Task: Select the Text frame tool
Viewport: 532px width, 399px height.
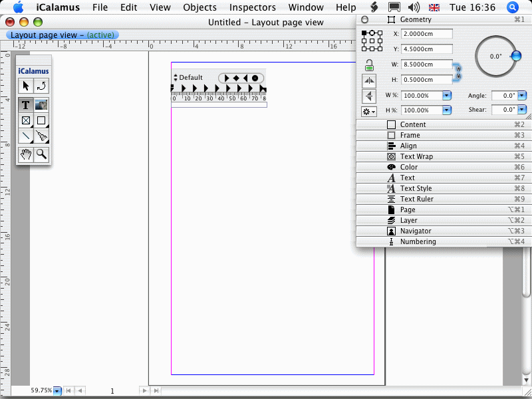Action: coord(25,104)
